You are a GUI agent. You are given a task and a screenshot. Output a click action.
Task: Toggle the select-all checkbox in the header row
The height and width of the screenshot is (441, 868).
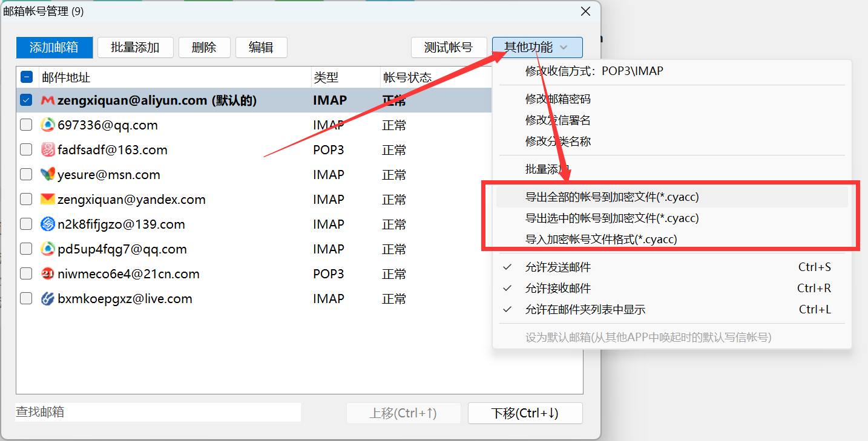27,77
